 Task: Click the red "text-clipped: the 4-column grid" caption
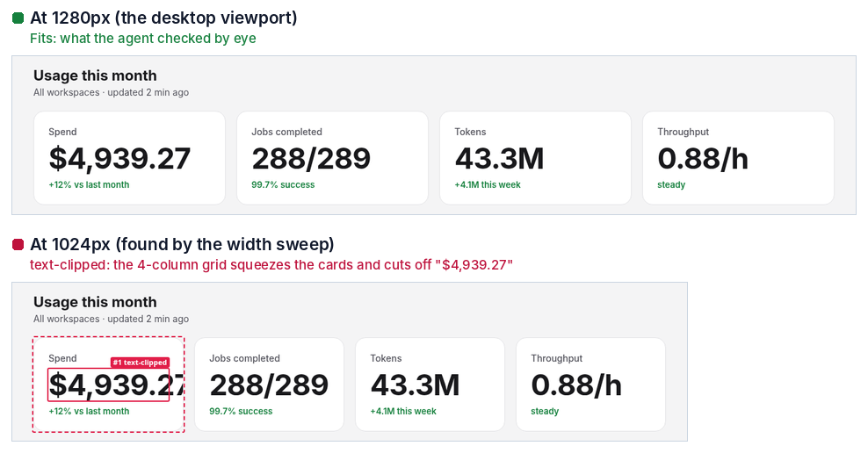pos(271,265)
